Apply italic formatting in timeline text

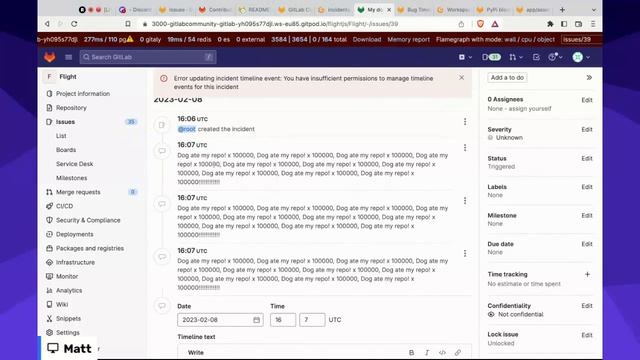pos(427,353)
